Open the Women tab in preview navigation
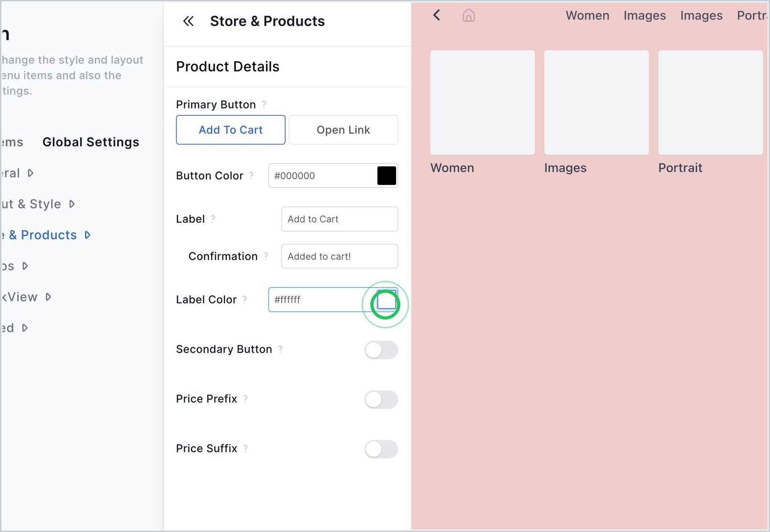This screenshot has height=532, width=770. tap(587, 15)
